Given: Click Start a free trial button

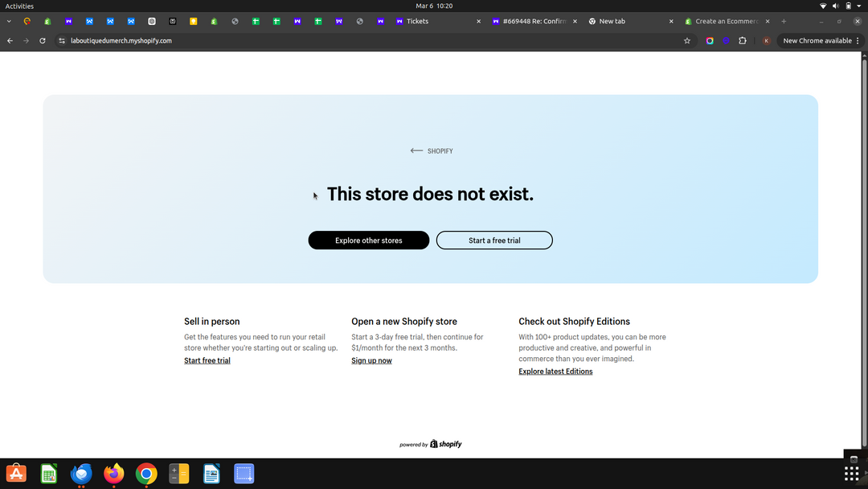Looking at the screenshot, I should (494, 240).
